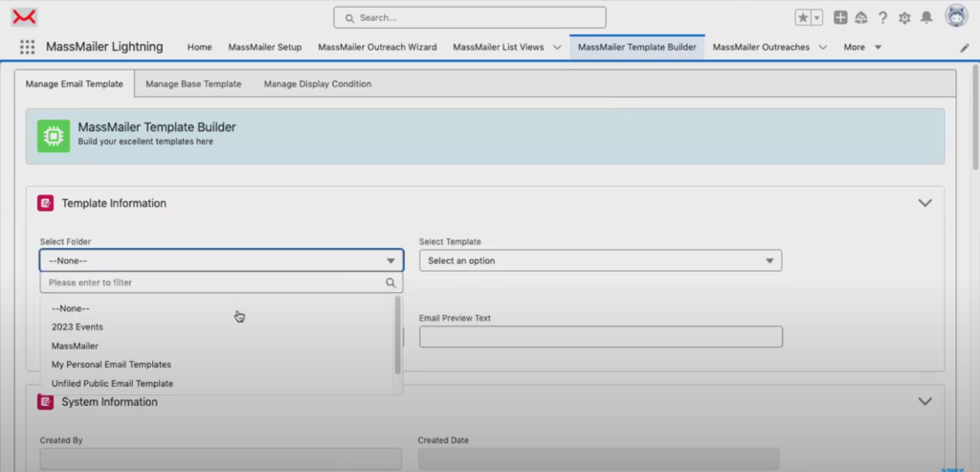Open the MassMailer Outreaches tab
The height and width of the screenshot is (472, 980).
pyautogui.click(x=761, y=47)
